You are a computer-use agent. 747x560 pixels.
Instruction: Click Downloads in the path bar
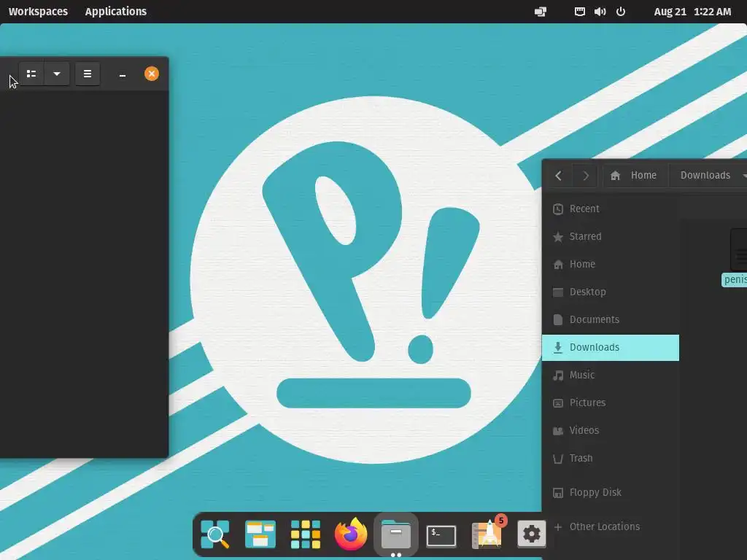pos(705,175)
